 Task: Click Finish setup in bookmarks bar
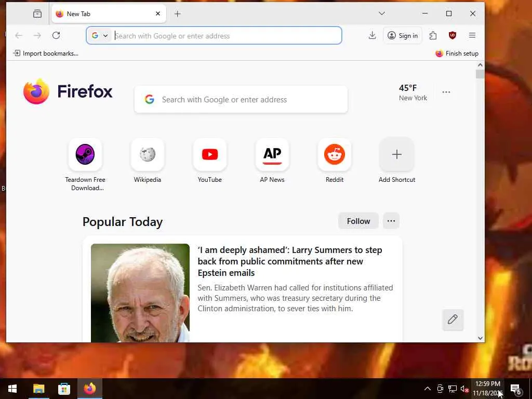click(x=457, y=54)
